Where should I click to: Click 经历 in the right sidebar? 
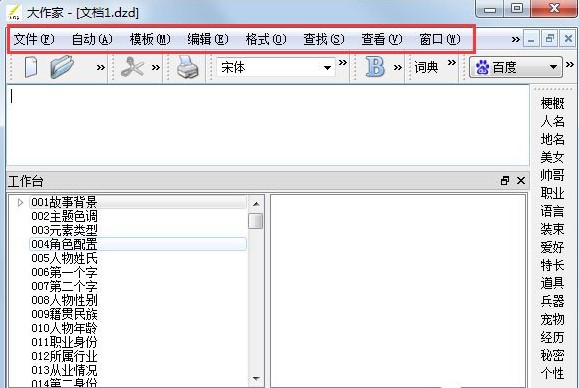[552, 337]
